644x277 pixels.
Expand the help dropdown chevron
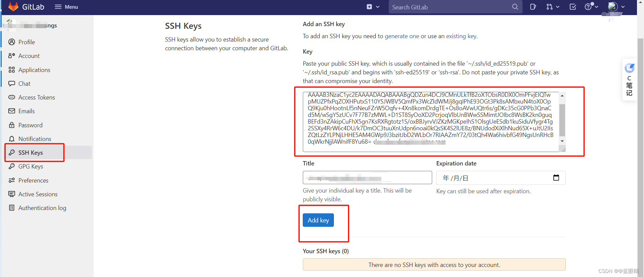[x=596, y=7]
